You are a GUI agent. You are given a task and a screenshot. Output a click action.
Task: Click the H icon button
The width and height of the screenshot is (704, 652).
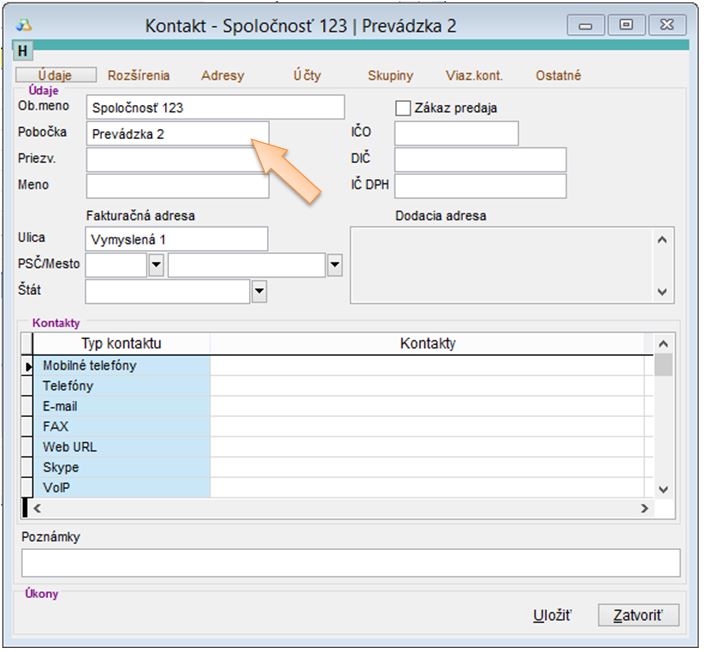coord(22,50)
